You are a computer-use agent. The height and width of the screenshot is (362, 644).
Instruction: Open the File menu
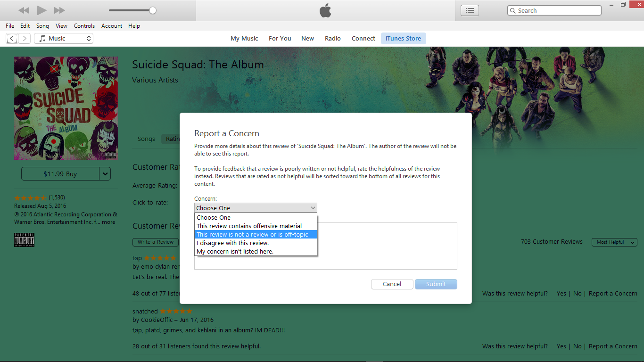10,26
